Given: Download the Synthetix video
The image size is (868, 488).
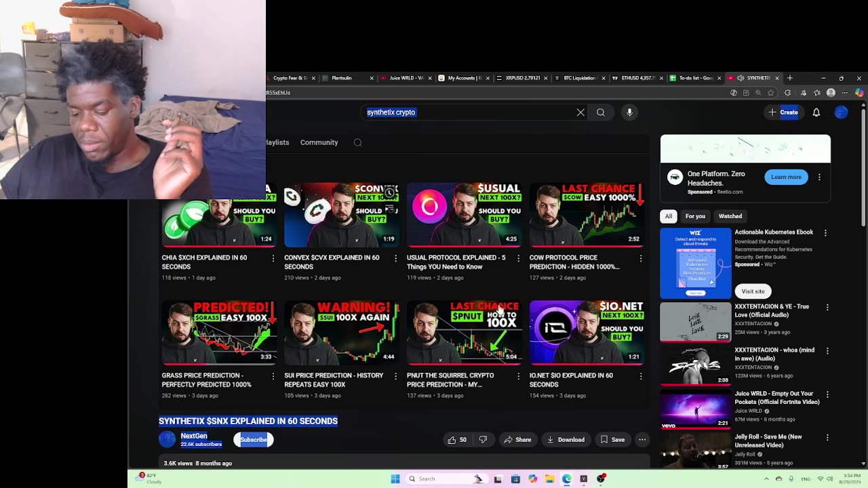Looking at the screenshot, I should coord(566,440).
